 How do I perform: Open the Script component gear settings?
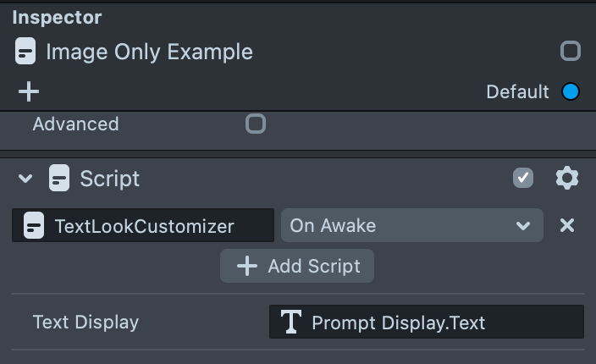coord(566,179)
